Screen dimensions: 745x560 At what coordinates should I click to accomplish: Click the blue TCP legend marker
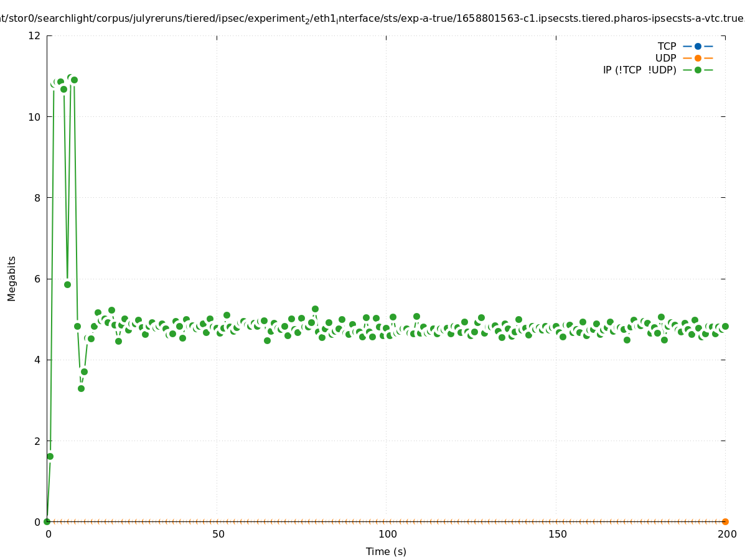tap(698, 46)
